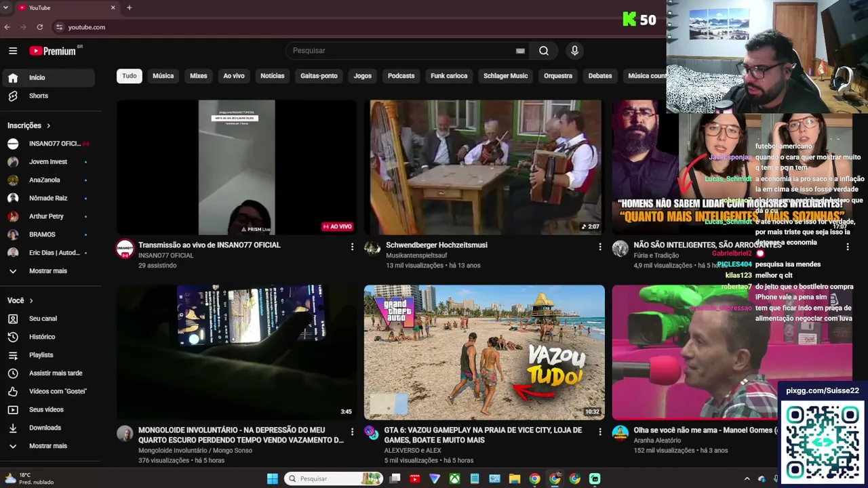Viewport: 868px width, 488px height.
Task: Select the Podcasts filter chip
Action: pyautogui.click(x=401, y=76)
